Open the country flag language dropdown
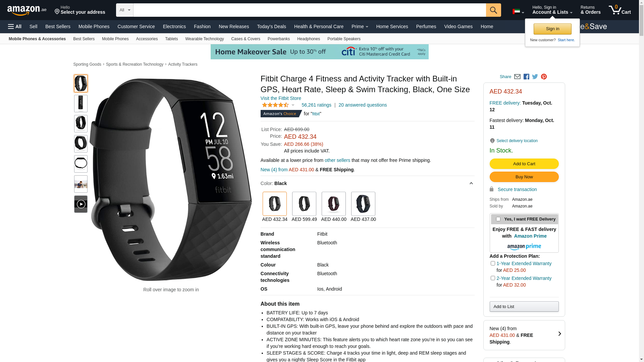 pyautogui.click(x=518, y=12)
